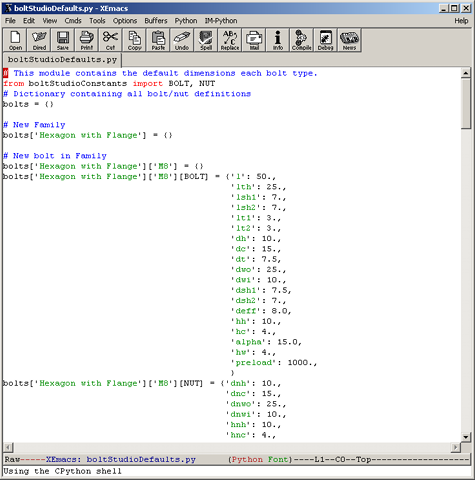This screenshot has height=480, width=475.
Task: Select the boltStudioDefaults.py buffer tab
Action: point(62,60)
